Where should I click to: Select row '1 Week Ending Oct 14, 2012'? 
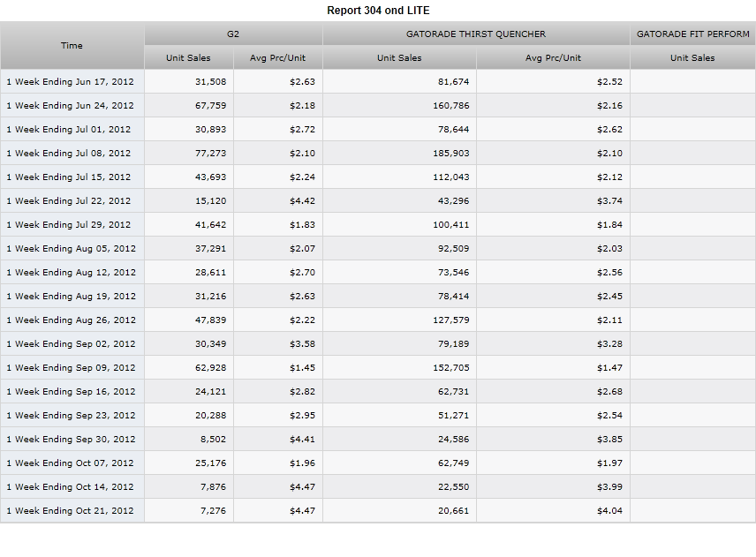[378, 487]
